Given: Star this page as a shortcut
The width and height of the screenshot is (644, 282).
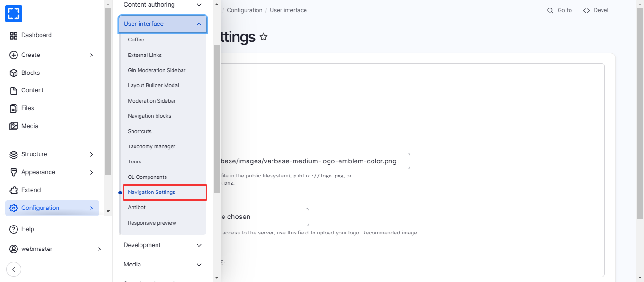Looking at the screenshot, I should pyautogui.click(x=264, y=37).
